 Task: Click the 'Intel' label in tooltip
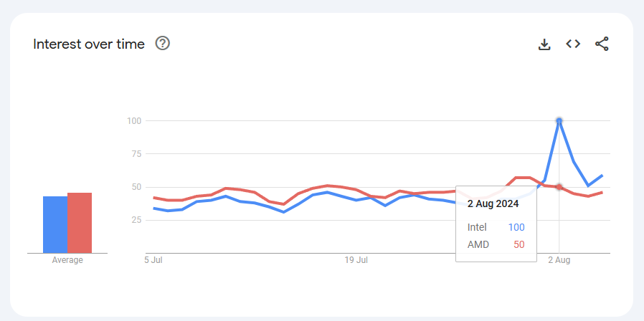coord(477,227)
